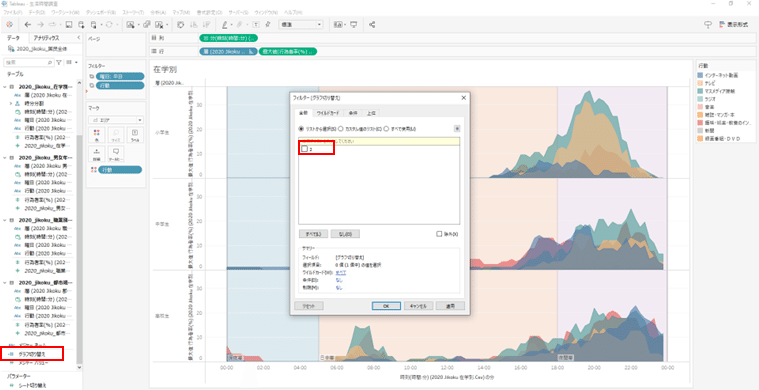Click the data pane search field
This screenshot has height=390, width=759.
pyautogui.click(x=29, y=62)
